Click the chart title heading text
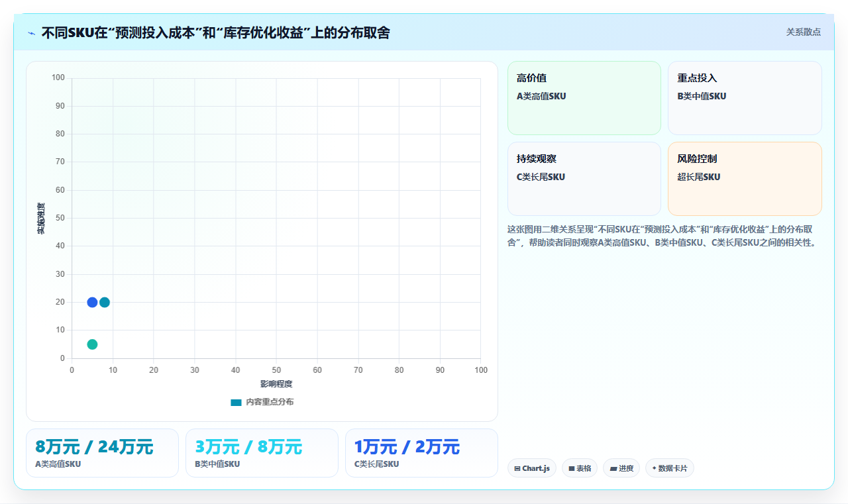The width and height of the screenshot is (848, 504). tap(216, 32)
